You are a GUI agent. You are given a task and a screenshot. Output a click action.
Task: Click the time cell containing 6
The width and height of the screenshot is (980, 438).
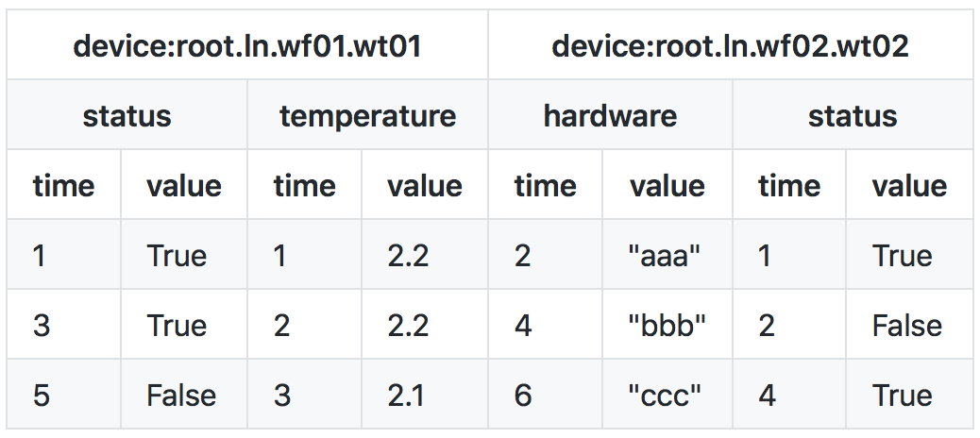coord(523,396)
